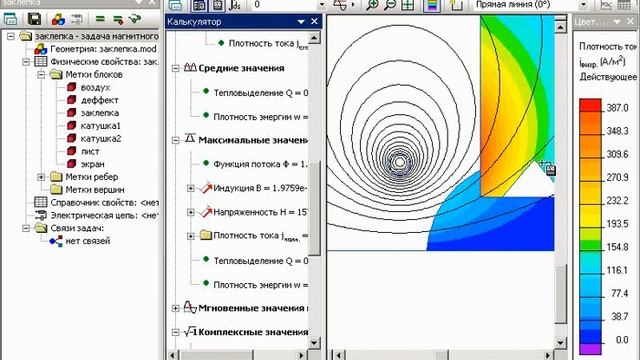Select the экран block label
640x360 pixels.
click(x=92, y=164)
